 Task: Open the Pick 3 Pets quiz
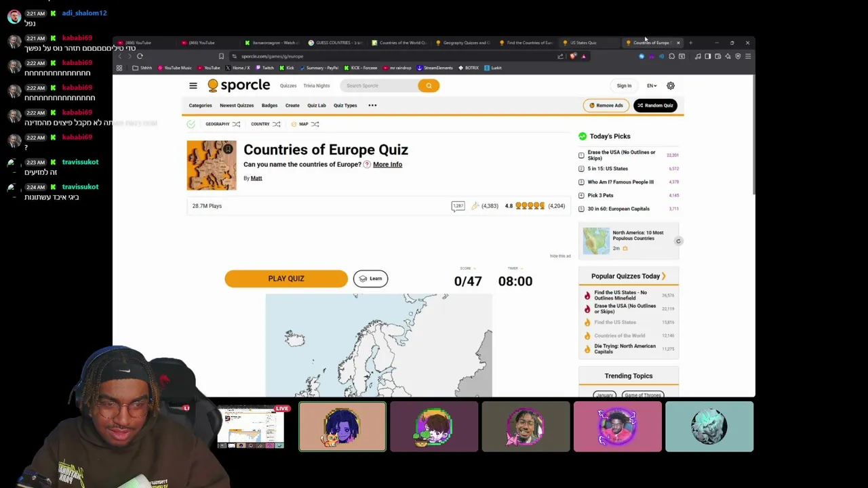600,195
